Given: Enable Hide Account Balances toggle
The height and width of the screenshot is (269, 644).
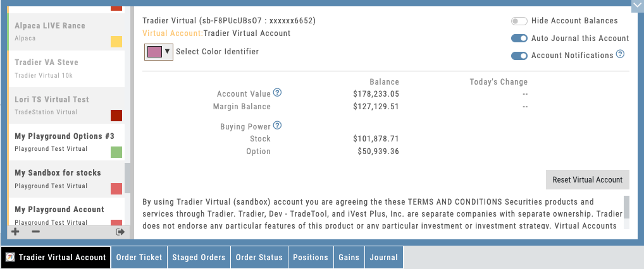Looking at the screenshot, I should tap(519, 21).
